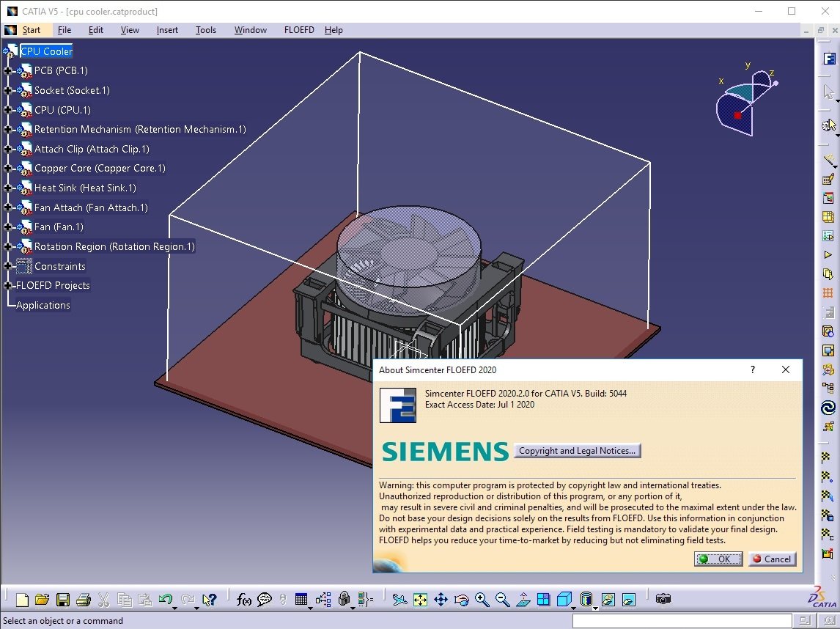Open the Help menu
Viewport: 840px width, 629px height.
(334, 30)
